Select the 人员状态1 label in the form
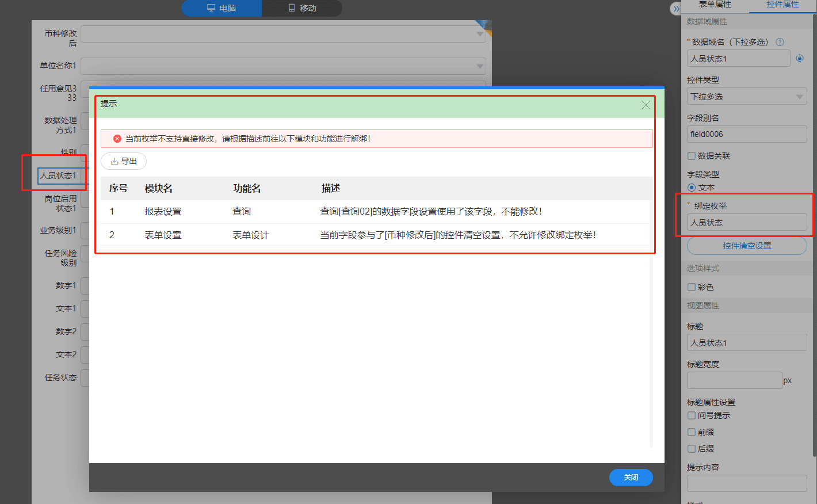Image resolution: width=817 pixels, height=504 pixels. 58,175
